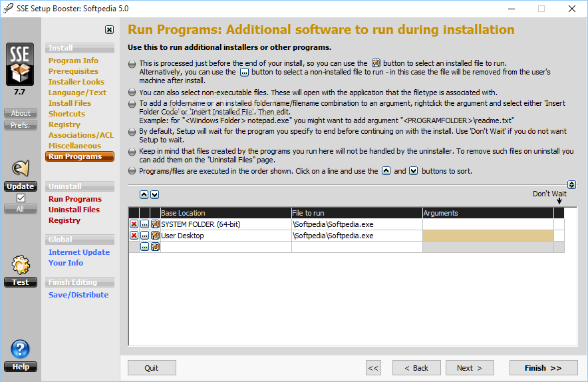This screenshot has height=382, width=588.
Task: Click the Finish >> button
Action: point(543,368)
